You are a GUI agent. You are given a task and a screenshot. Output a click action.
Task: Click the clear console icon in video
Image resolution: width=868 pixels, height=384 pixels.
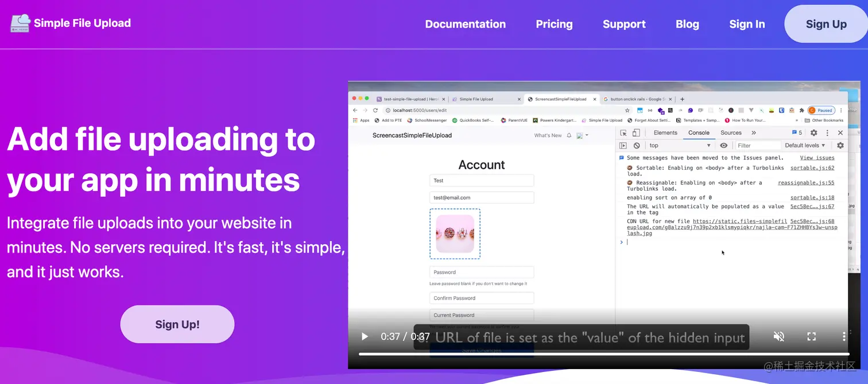tap(637, 146)
